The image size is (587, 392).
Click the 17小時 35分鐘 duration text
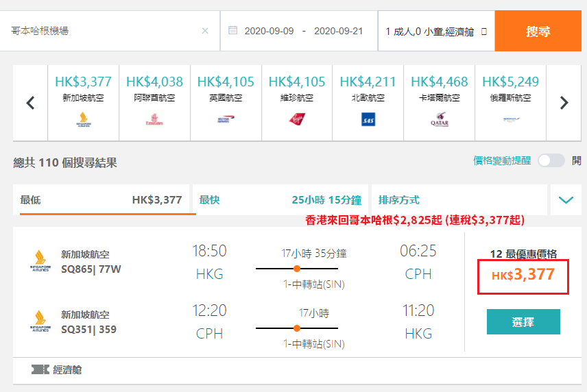pos(314,254)
